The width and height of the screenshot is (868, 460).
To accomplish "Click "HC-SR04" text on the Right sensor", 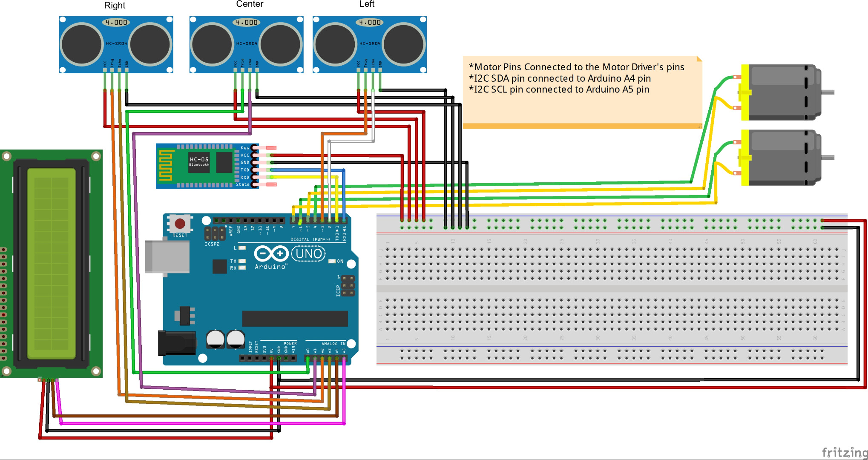I will 116,43.
